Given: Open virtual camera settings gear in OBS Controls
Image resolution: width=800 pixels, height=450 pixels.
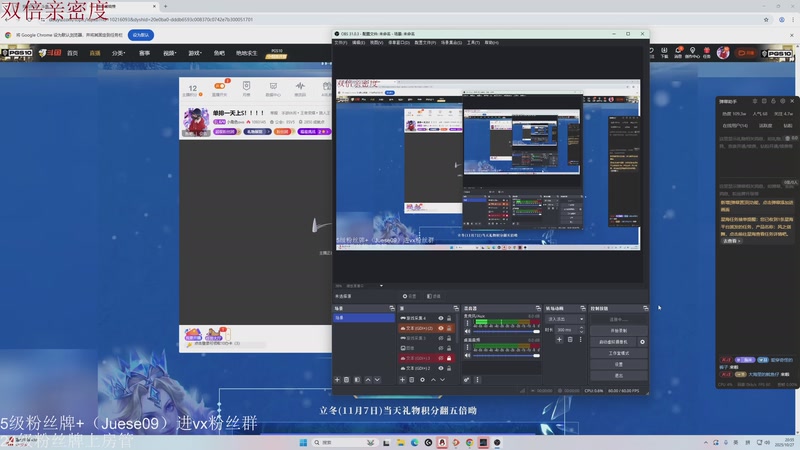Looking at the screenshot, I should [x=642, y=342].
